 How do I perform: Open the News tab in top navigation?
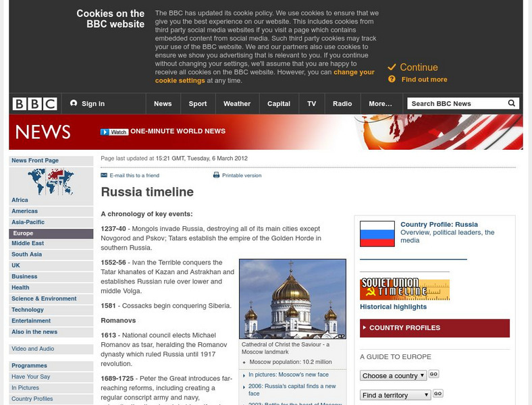[163, 104]
